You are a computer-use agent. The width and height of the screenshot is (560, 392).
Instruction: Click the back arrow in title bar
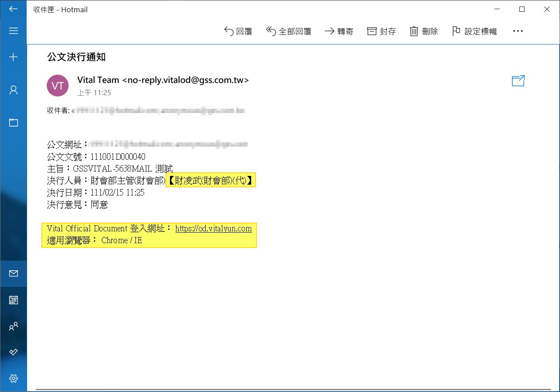click(x=13, y=9)
